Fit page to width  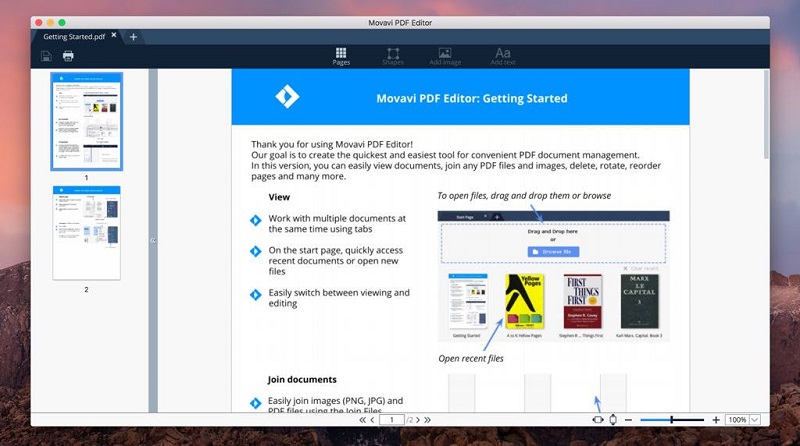tap(597, 420)
